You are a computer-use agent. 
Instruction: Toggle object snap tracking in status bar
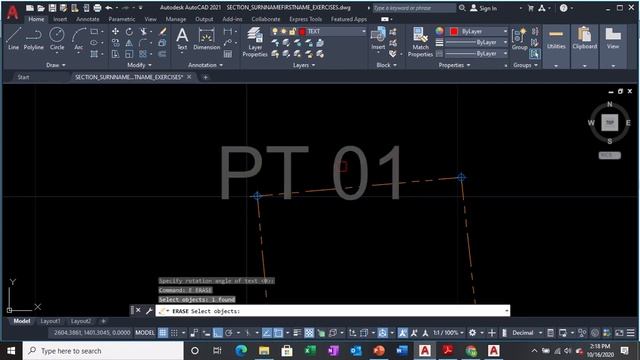click(267, 333)
